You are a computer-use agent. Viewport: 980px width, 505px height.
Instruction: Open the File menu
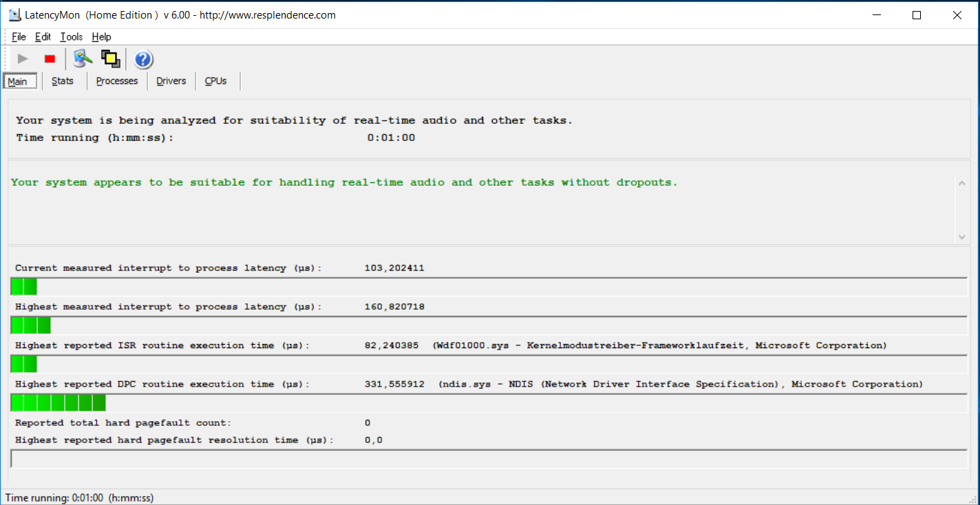(x=19, y=37)
